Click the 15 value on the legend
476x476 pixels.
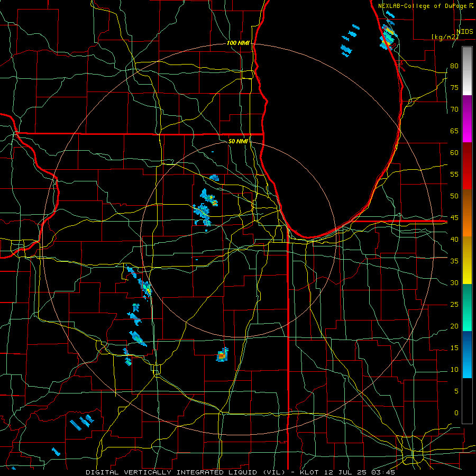click(454, 348)
